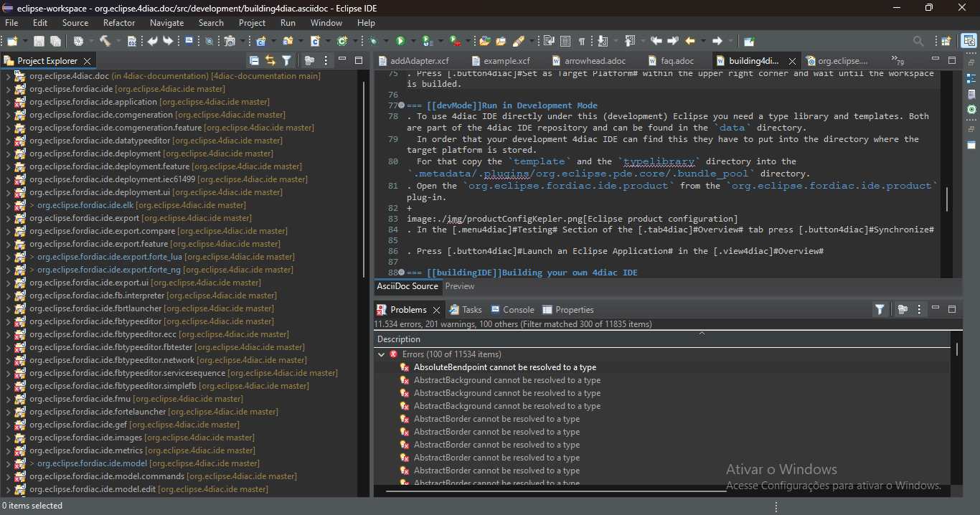The image size is (980, 515).
Task: Select AbsoluteBendpoint cannot be resolved error
Action: click(x=505, y=367)
